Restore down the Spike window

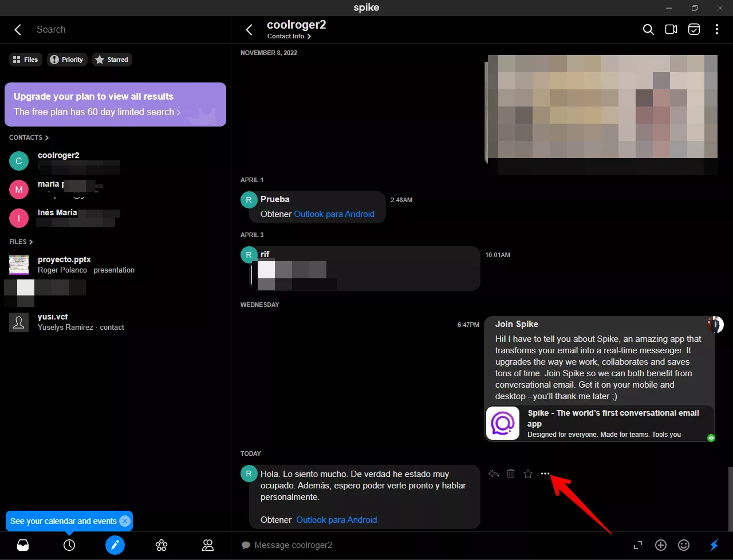695,8
